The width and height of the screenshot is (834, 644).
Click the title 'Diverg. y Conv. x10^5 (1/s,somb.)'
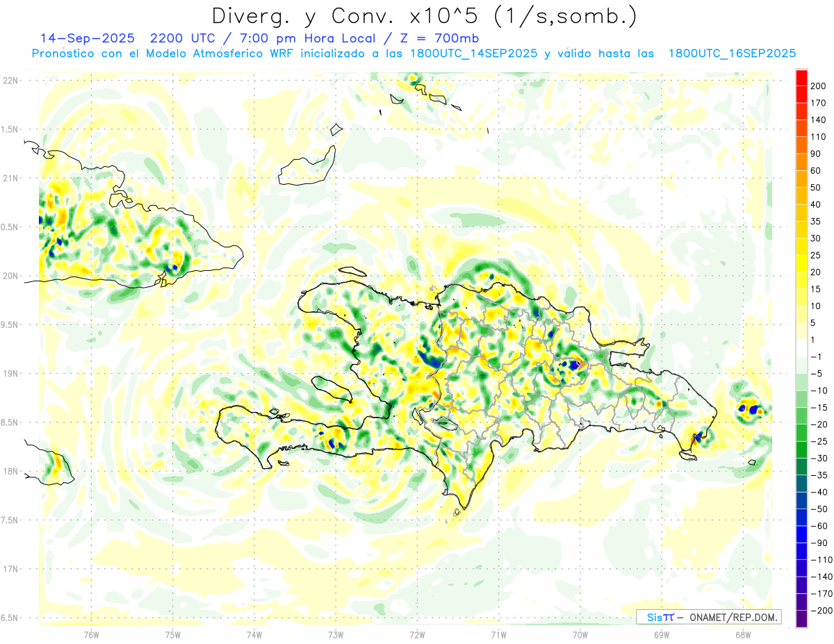pyautogui.click(x=424, y=16)
